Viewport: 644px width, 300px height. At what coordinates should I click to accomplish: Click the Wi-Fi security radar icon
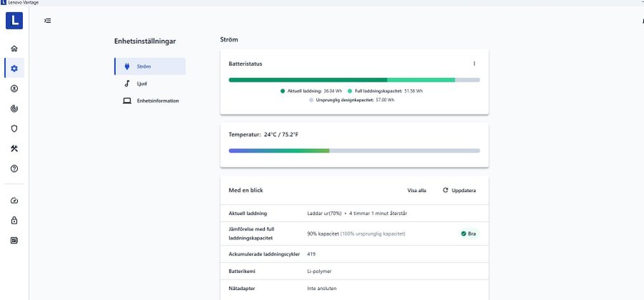pos(14,109)
